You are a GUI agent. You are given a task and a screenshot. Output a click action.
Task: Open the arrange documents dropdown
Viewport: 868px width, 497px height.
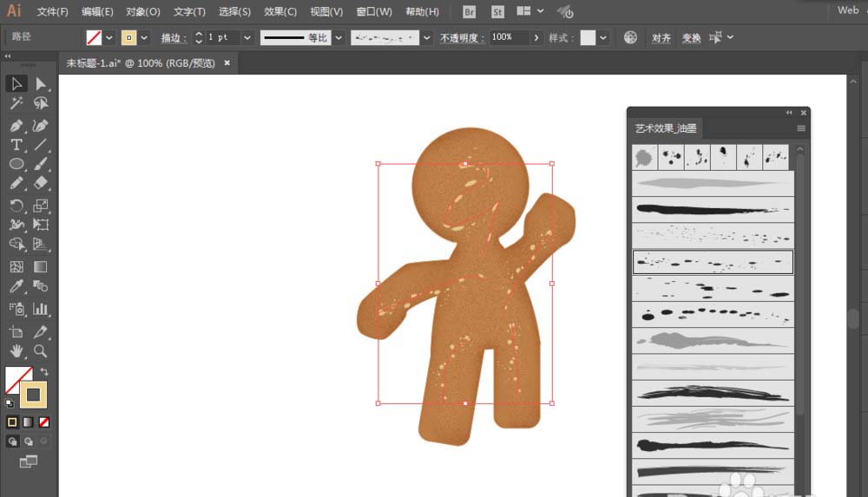click(529, 11)
